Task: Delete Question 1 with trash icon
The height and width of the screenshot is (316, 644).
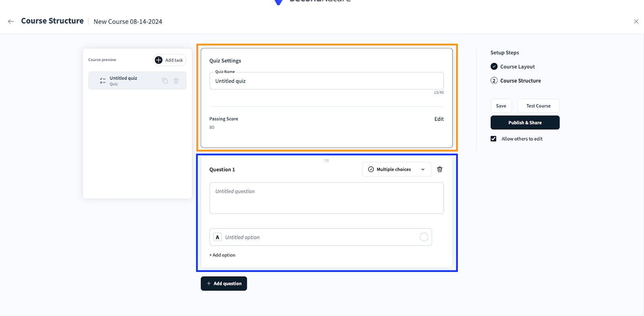Action: point(440,169)
